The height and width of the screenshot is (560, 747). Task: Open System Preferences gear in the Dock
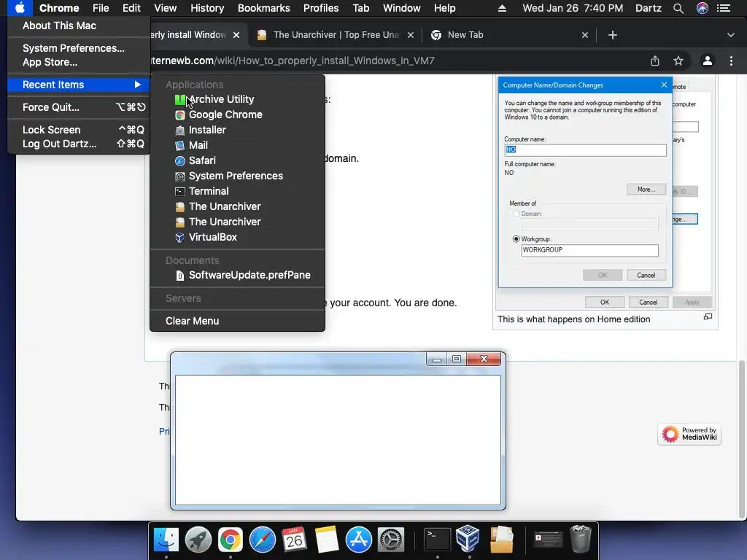click(x=391, y=540)
